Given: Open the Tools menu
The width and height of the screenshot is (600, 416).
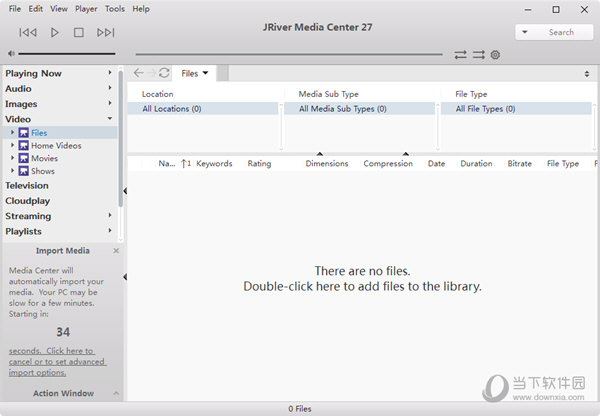Looking at the screenshot, I should [115, 9].
